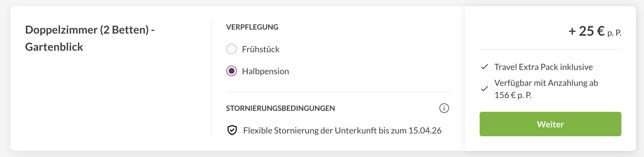Screen dimensions: 644x157
Task: Select the Frühstück radio button
Action: point(232,49)
